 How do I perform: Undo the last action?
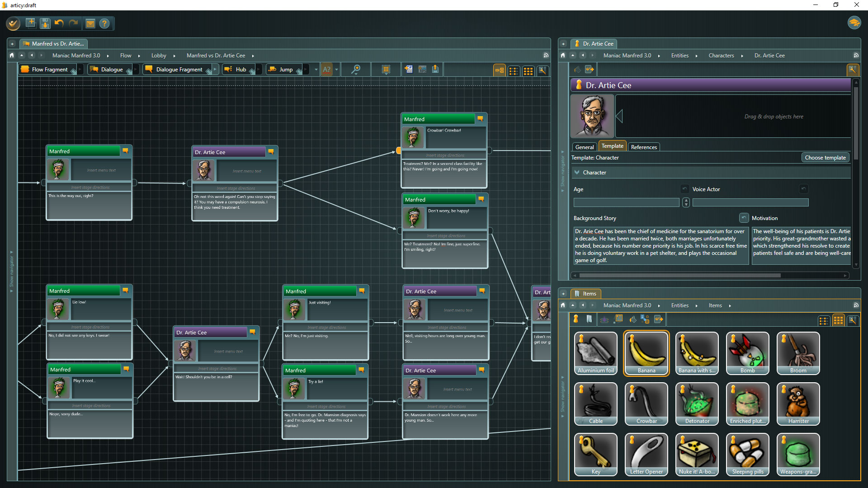59,23
